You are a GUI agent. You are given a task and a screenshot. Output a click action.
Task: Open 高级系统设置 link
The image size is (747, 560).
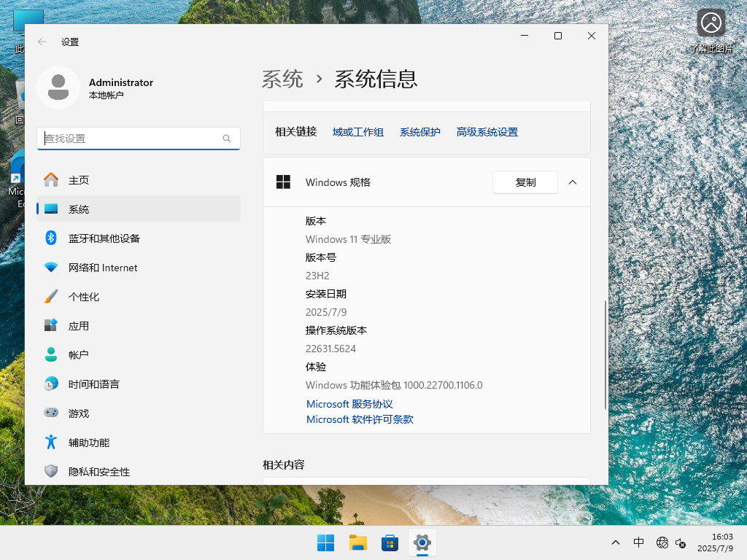pyautogui.click(x=487, y=132)
